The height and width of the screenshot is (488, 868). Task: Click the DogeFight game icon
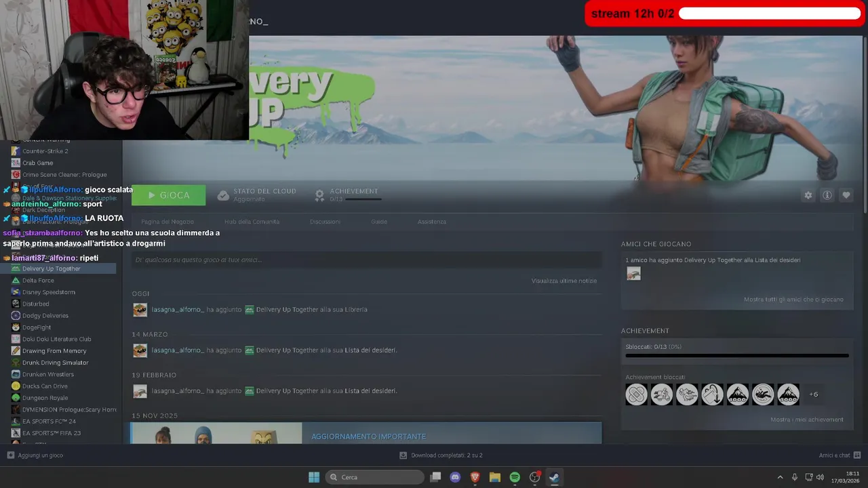point(16,327)
